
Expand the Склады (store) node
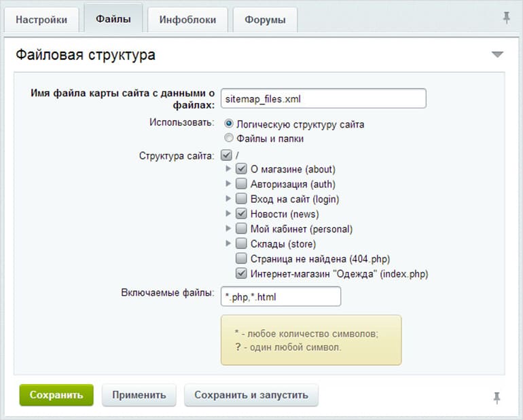point(228,244)
